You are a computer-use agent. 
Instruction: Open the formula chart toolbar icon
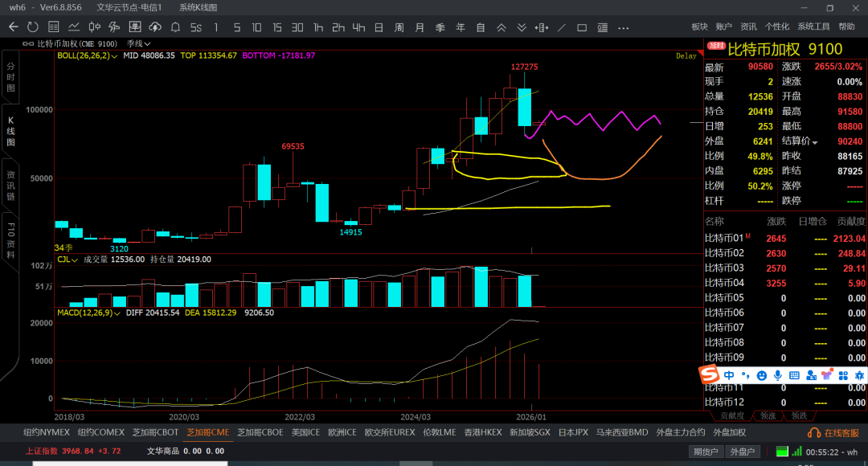tap(114, 27)
